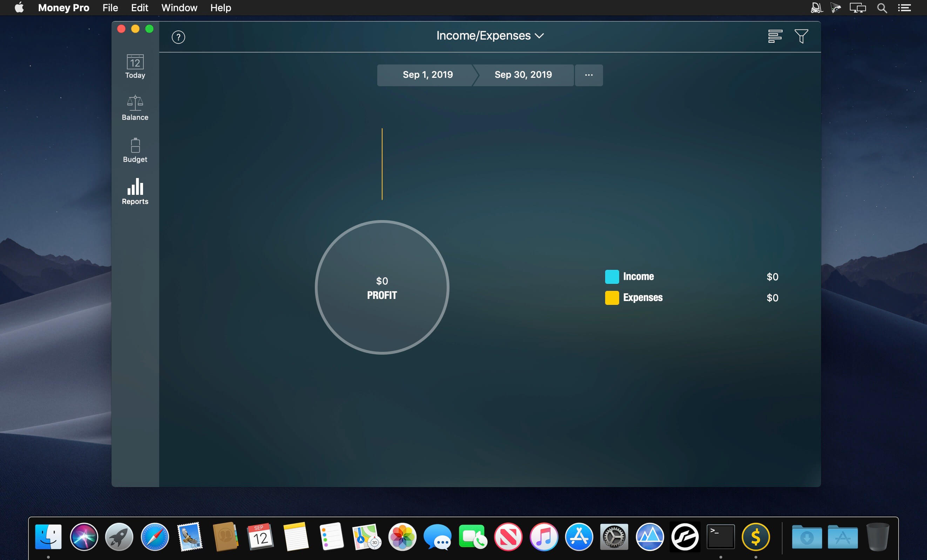Launch Money Pro from the dock
The width and height of the screenshot is (927, 560).
point(756,537)
